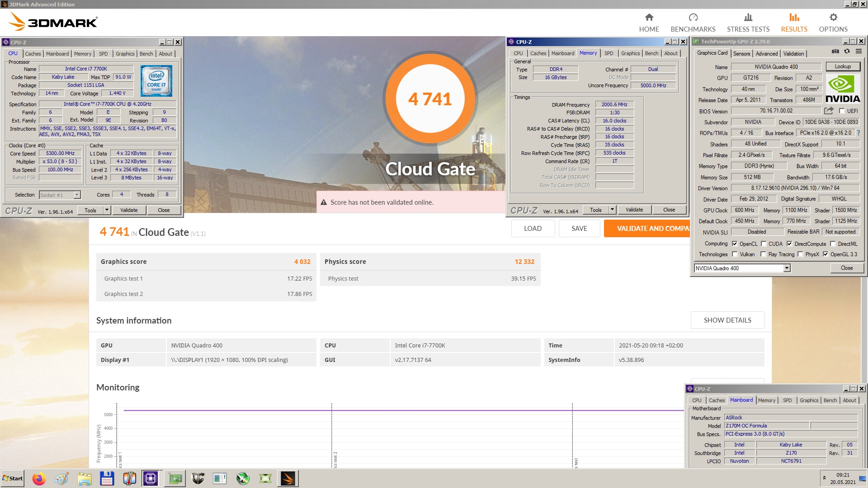Click the Intel Core i7 logo in CPU-Z
The height and width of the screenshot is (488, 868).
(x=156, y=81)
